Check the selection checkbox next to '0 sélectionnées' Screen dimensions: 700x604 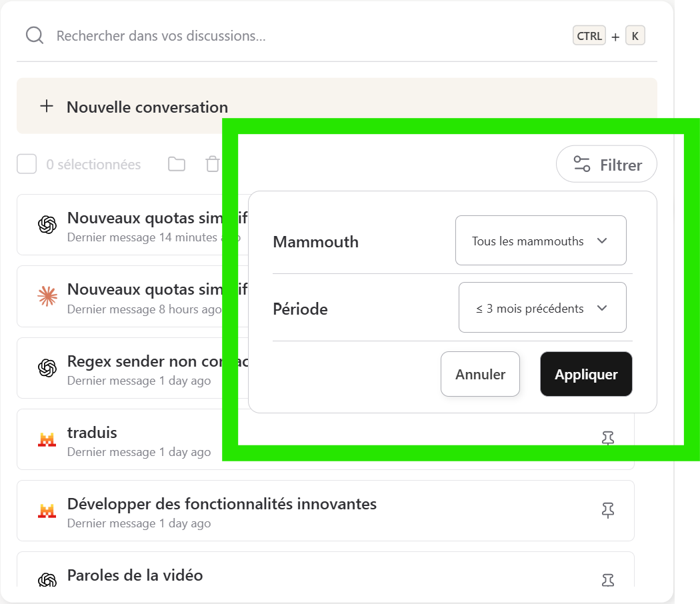pos(27,164)
